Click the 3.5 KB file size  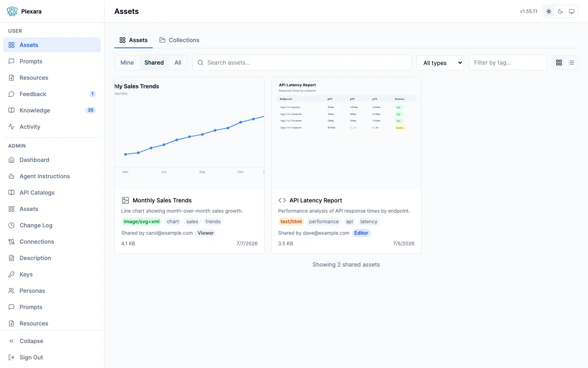click(x=285, y=244)
